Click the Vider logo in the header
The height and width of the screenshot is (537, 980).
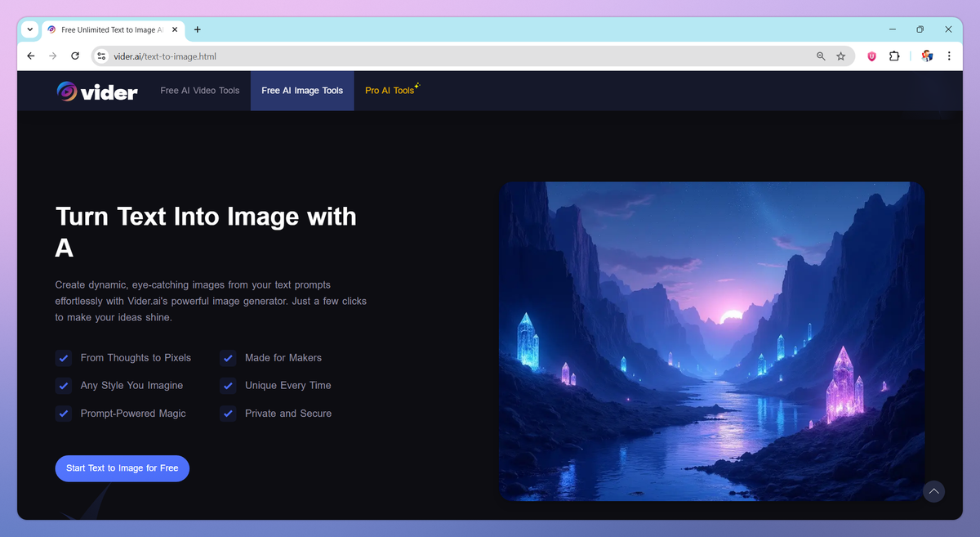pos(97,92)
